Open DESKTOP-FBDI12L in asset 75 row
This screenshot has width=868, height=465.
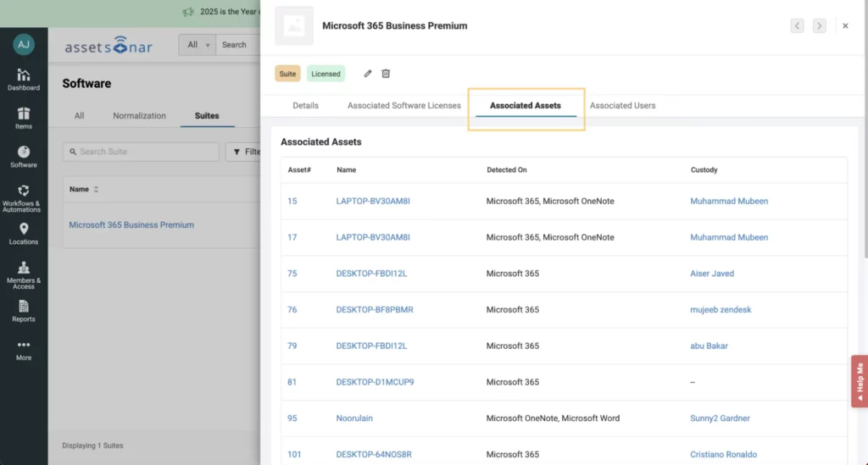pos(371,274)
